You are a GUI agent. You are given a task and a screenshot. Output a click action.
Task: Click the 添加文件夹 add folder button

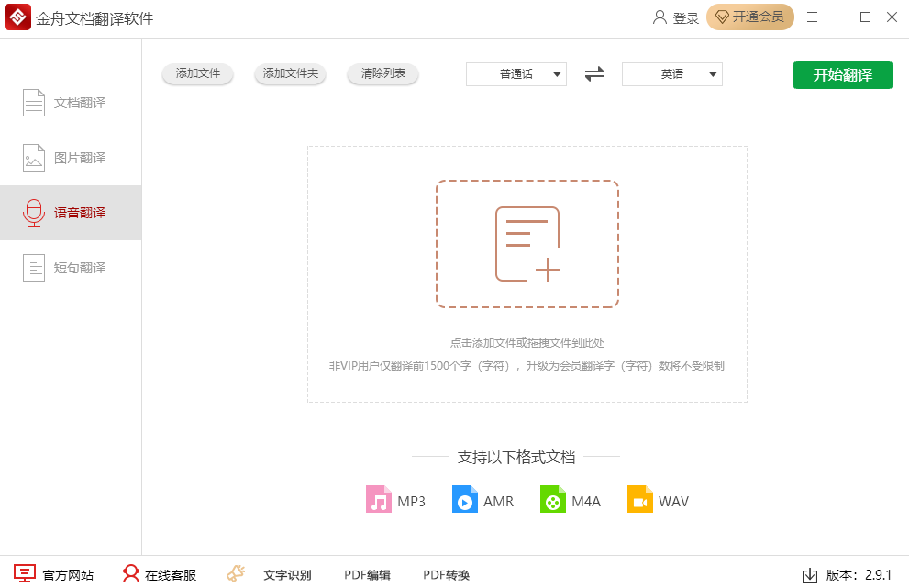click(290, 74)
